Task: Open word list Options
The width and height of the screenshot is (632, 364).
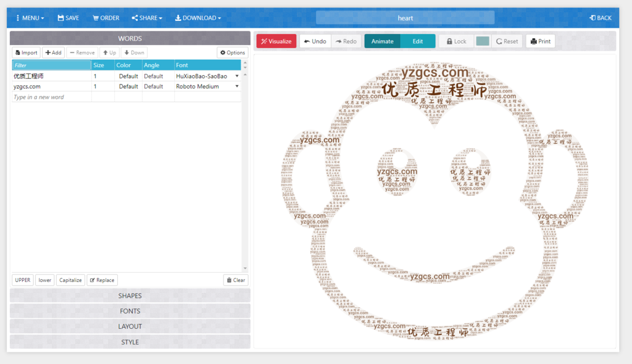Action: [233, 52]
